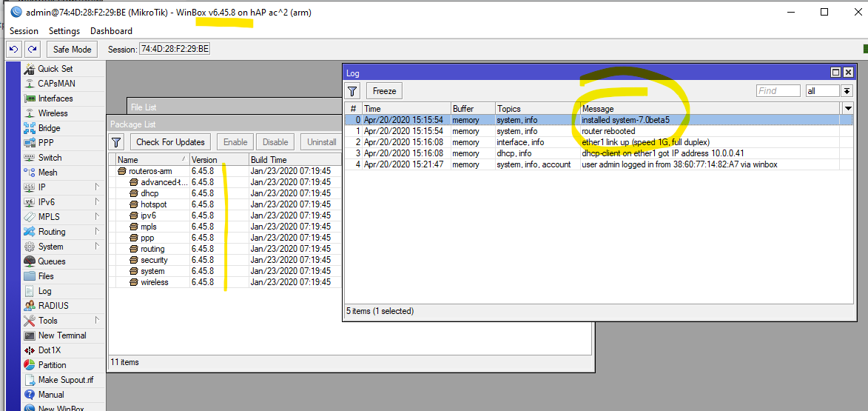Open the RADIUS section
The width and height of the screenshot is (868, 411).
tap(53, 306)
